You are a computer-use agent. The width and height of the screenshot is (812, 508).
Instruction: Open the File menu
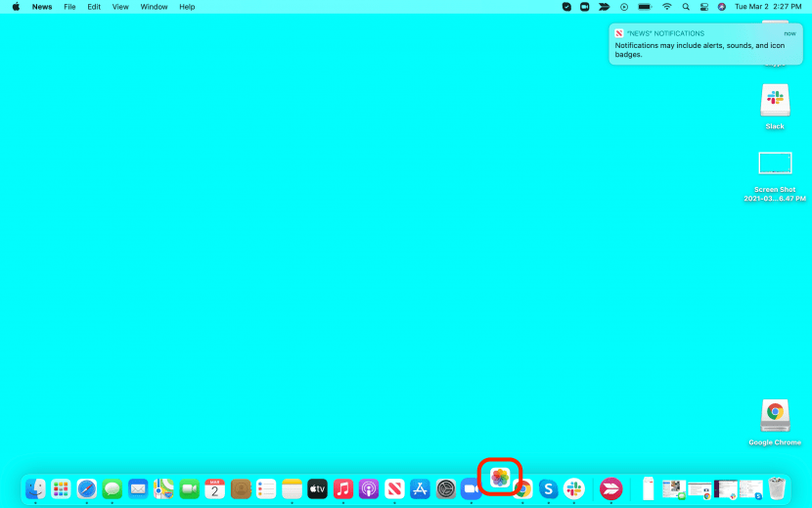(x=69, y=7)
